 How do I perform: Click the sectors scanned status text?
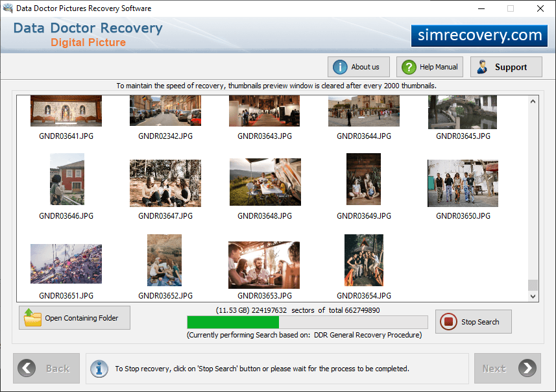click(x=298, y=310)
